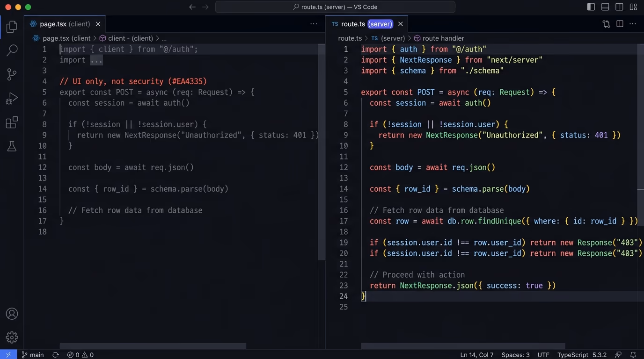Open the Source Control view

pos(12,74)
